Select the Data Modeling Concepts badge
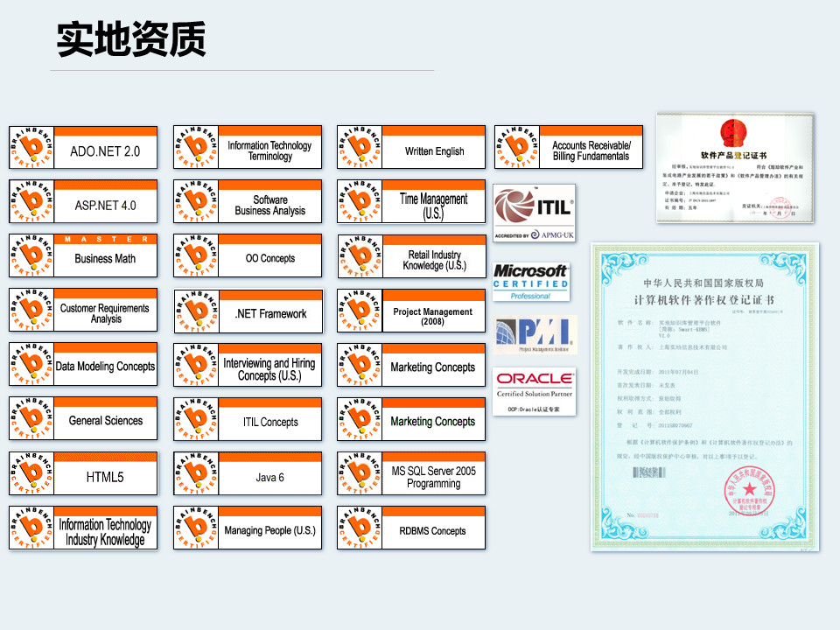The height and width of the screenshot is (630, 840). click(x=83, y=364)
